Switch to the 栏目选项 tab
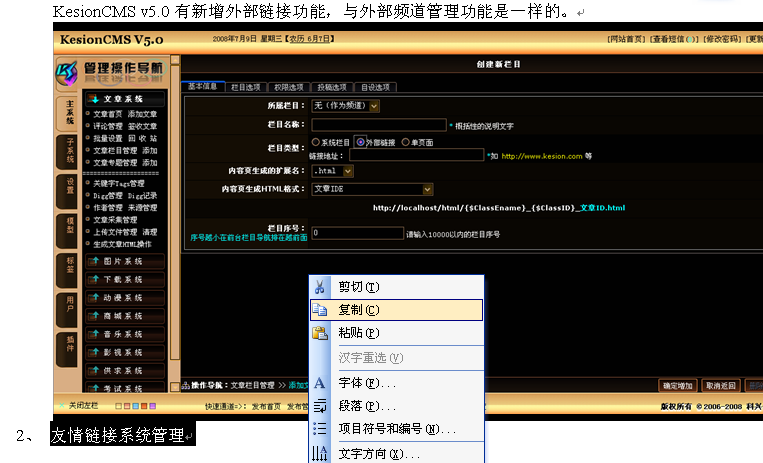The image size is (763, 463). click(x=246, y=87)
